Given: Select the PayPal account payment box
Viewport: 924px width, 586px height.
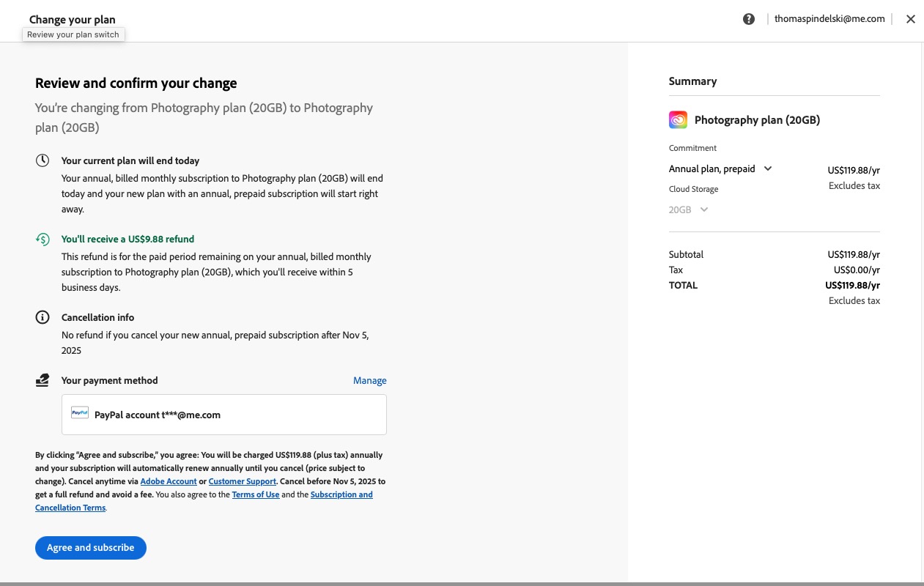Looking at the screenshot, I should 223,415.
